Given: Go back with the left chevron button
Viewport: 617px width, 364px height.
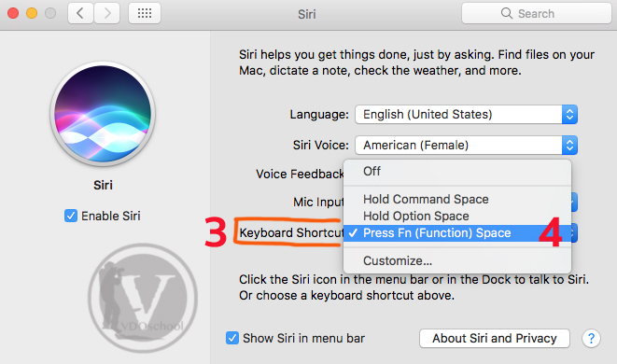Looking at the screenshot, I should tap(80, 13).
